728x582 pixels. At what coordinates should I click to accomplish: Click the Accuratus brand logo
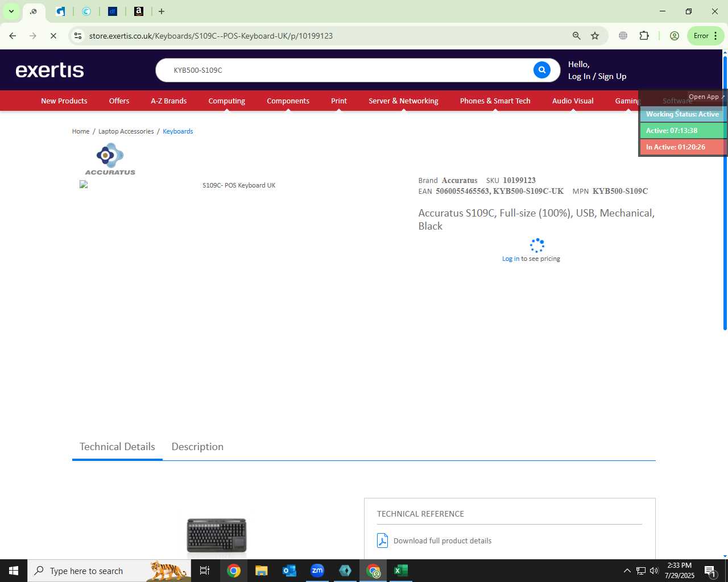tap(110, 159)
